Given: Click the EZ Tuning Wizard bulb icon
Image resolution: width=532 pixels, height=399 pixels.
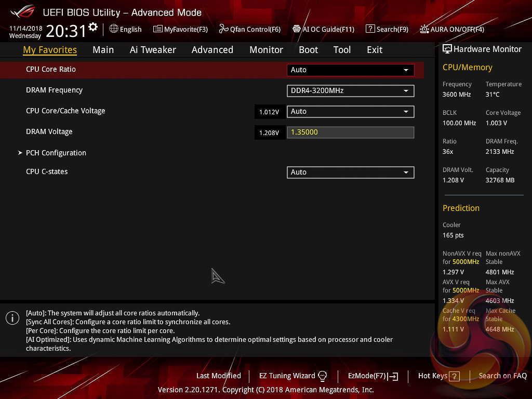Looking at the screenshot, I should click(322, 376).
